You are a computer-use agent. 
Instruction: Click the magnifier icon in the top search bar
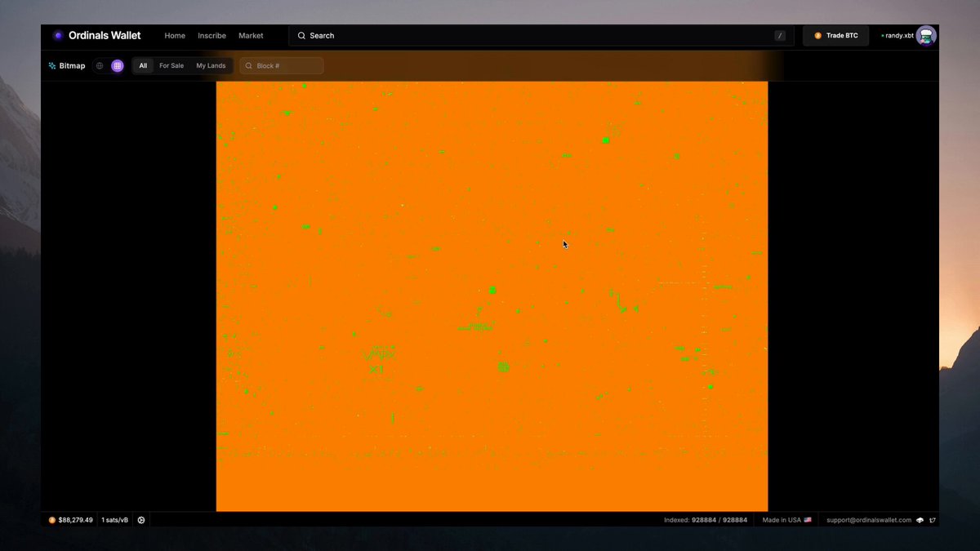coord(301,36)
